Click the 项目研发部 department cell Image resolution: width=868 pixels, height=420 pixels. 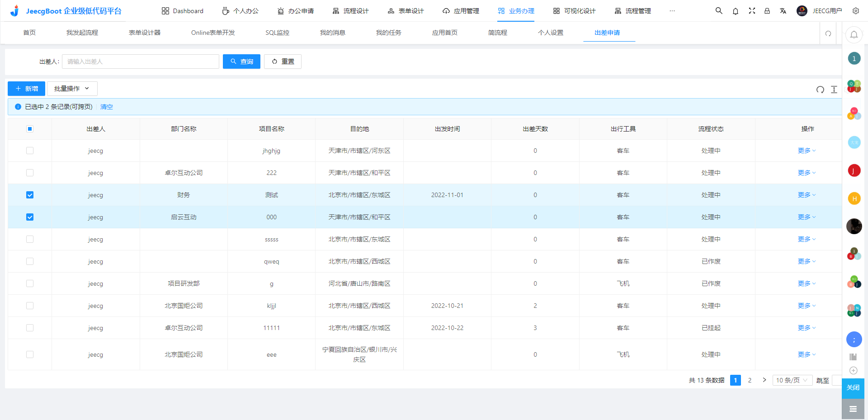(184, 283)
